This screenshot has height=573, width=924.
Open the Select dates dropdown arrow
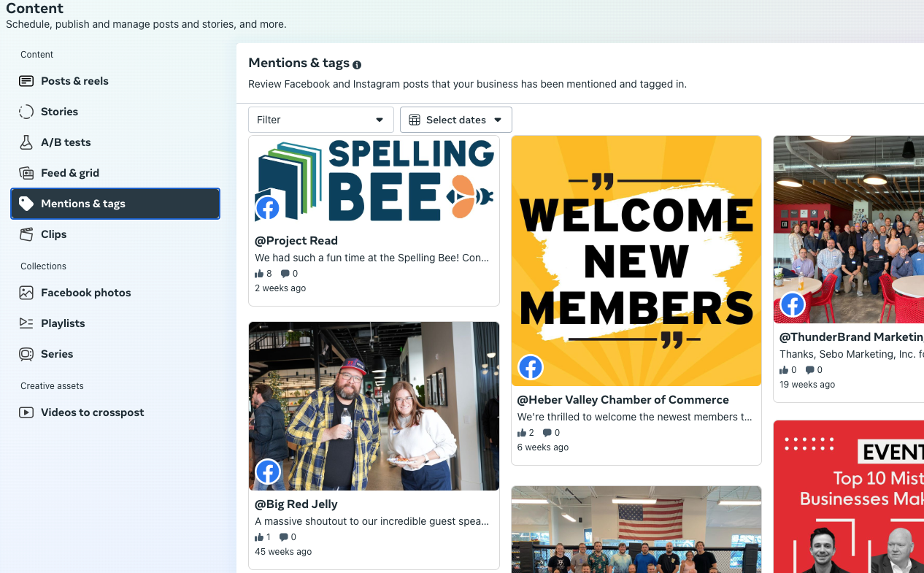coord(498,120)
